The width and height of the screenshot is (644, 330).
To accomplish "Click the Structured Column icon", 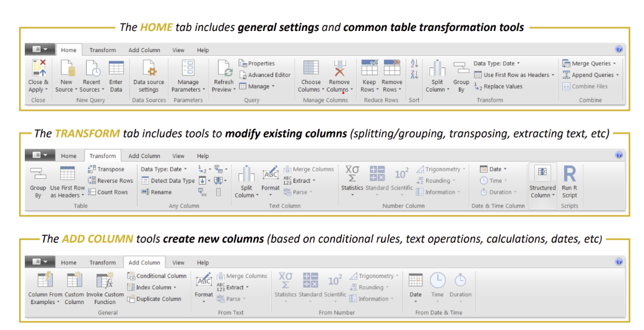I will [542, 173].
